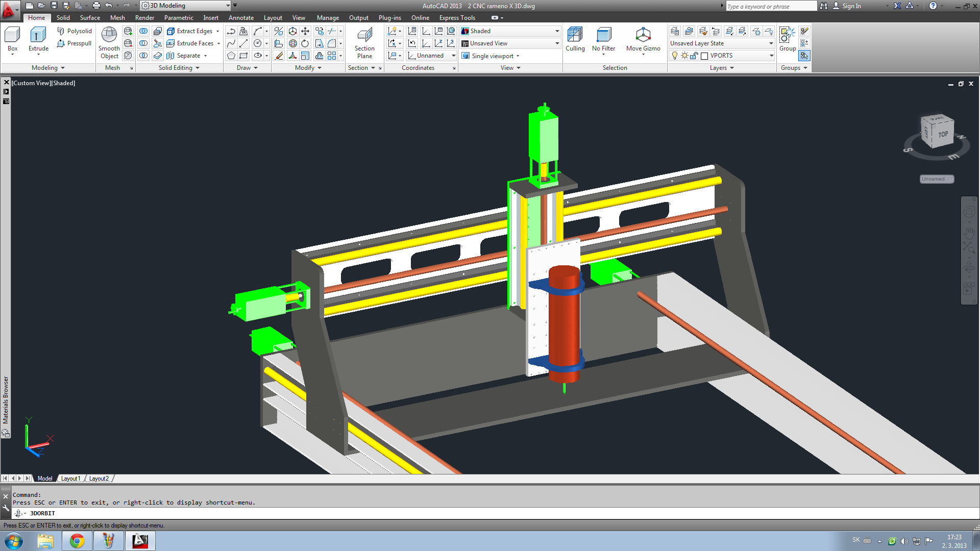980x551 pixels.
Task: Click the Smooth Object mesh icon
Action: [x=109, y=36]
